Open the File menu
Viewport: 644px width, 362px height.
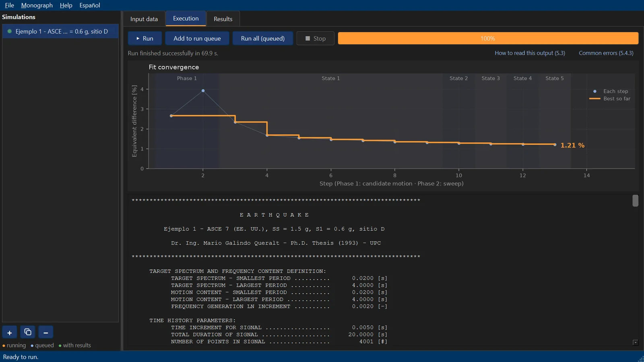(9, 5)
